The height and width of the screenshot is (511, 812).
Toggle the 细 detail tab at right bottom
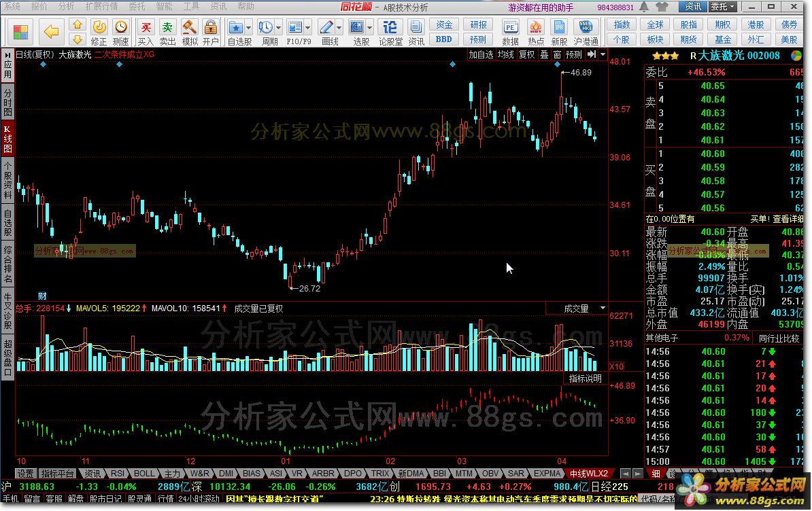tap(656, 473)
